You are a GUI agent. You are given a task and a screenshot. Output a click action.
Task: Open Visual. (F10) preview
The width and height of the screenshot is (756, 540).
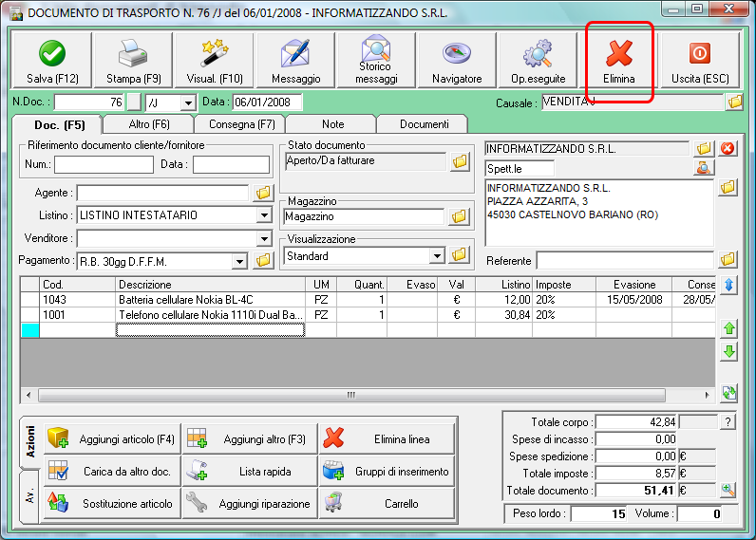(x=214, y=60)
